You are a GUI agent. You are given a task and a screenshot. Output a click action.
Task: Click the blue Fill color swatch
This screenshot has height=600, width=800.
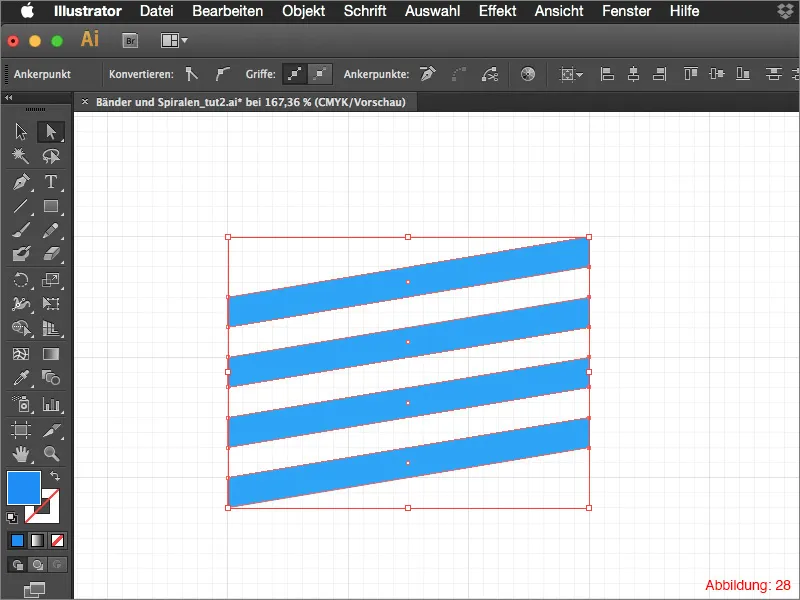[23, 488]
